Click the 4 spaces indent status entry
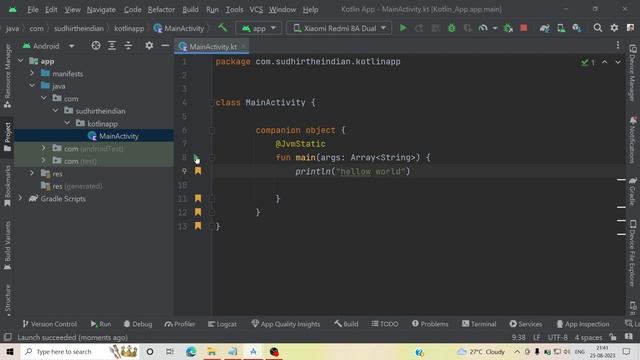The image size is (640, 360). tap(588, 338)
